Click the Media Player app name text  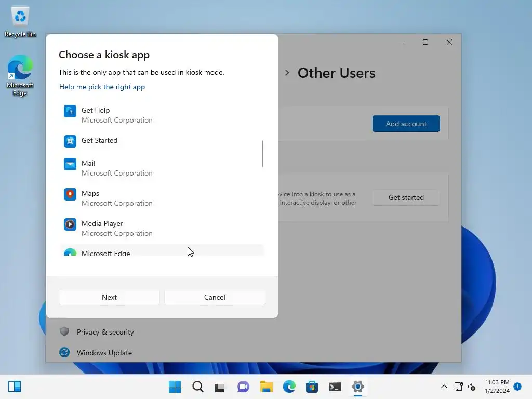[x=102, y=223]
